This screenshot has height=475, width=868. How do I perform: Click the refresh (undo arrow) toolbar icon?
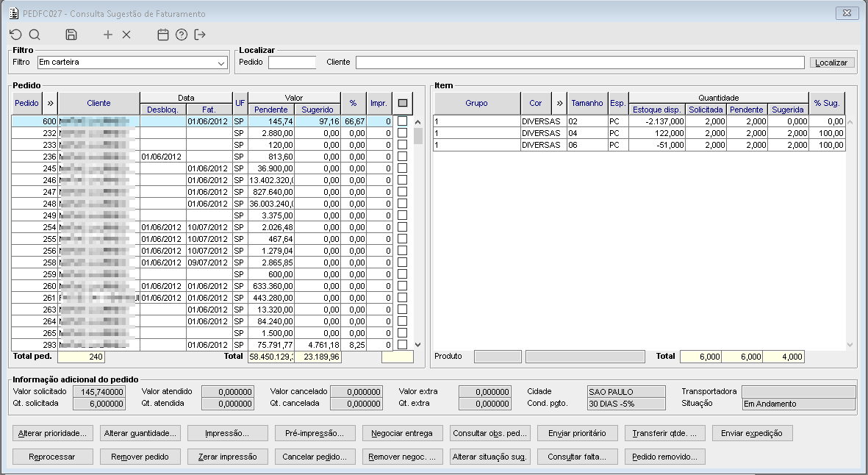click(15, 35)
